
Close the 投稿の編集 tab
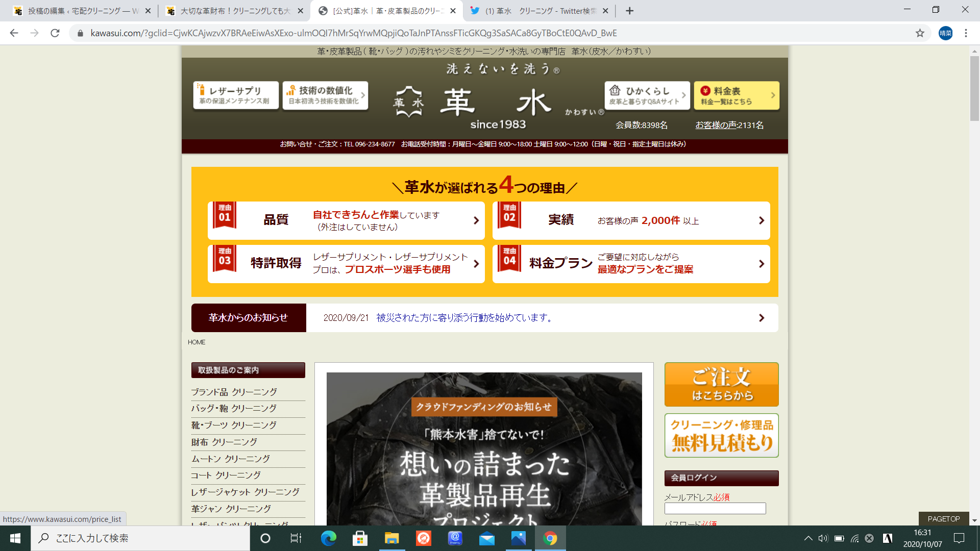click(x=148, y=11)
